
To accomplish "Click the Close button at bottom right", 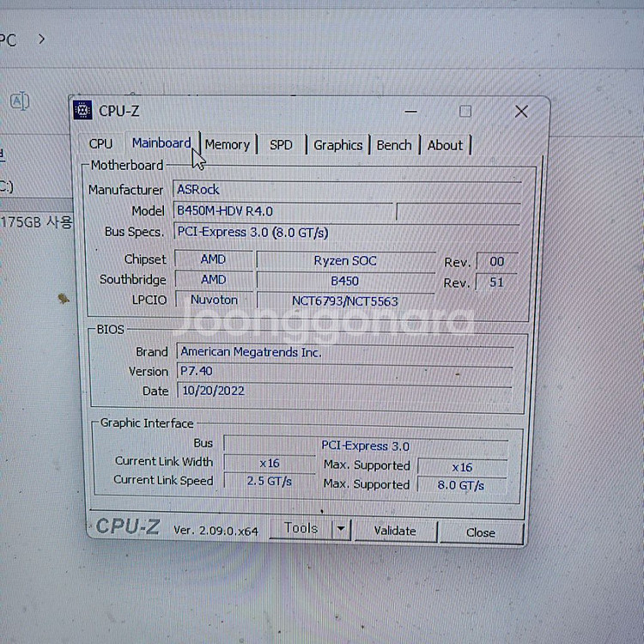I will 480,532.
